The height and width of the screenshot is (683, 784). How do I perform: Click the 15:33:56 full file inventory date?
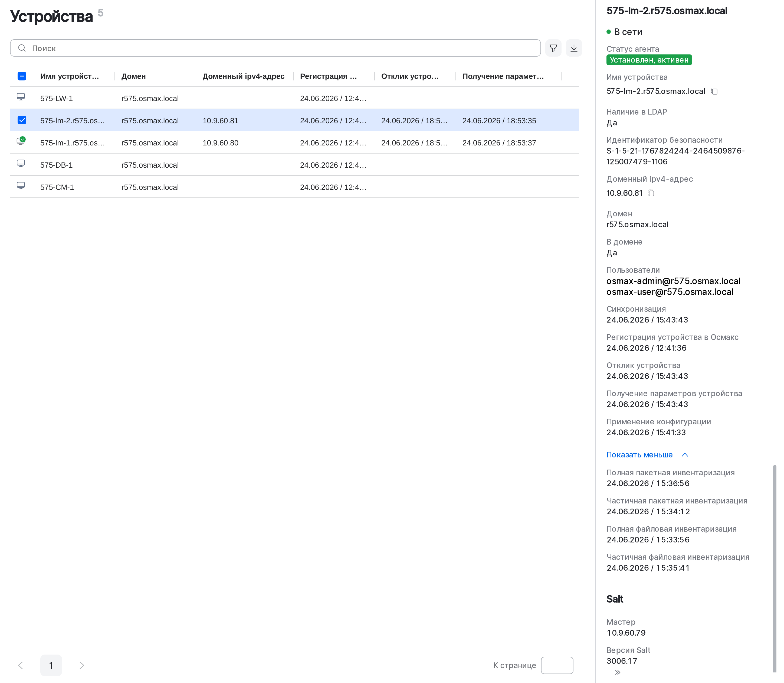tap(648, 540)
